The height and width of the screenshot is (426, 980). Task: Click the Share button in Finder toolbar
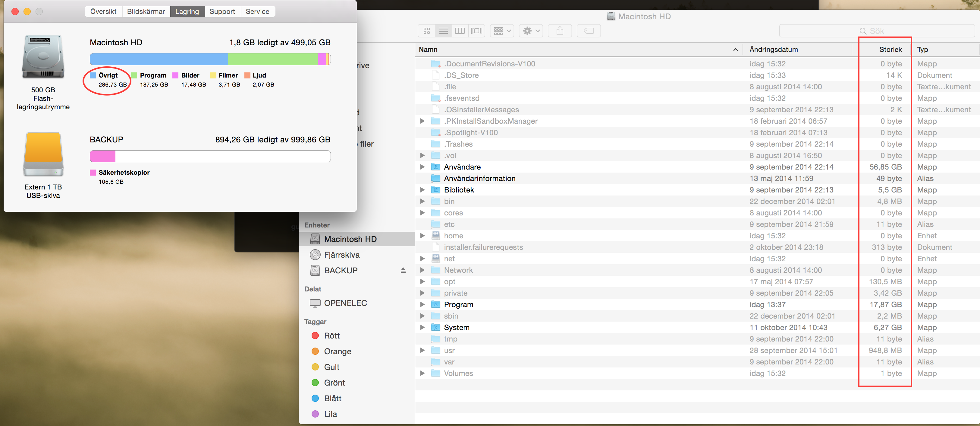560,31
